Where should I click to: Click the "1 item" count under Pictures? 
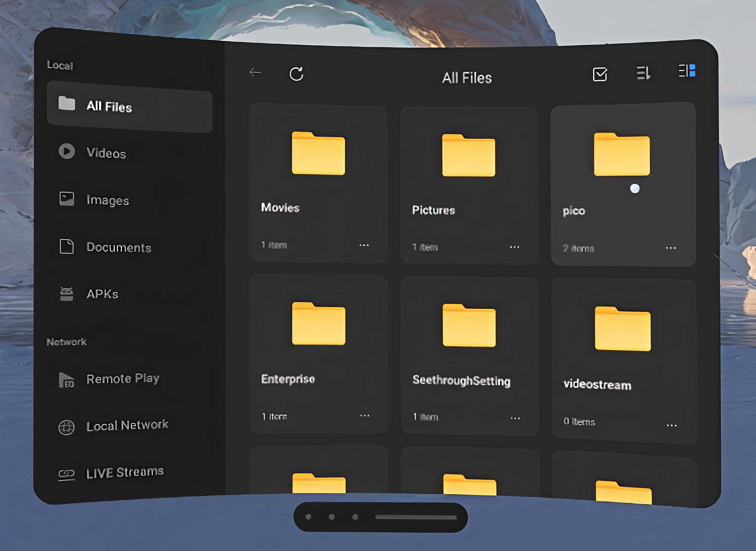(425, 247)
